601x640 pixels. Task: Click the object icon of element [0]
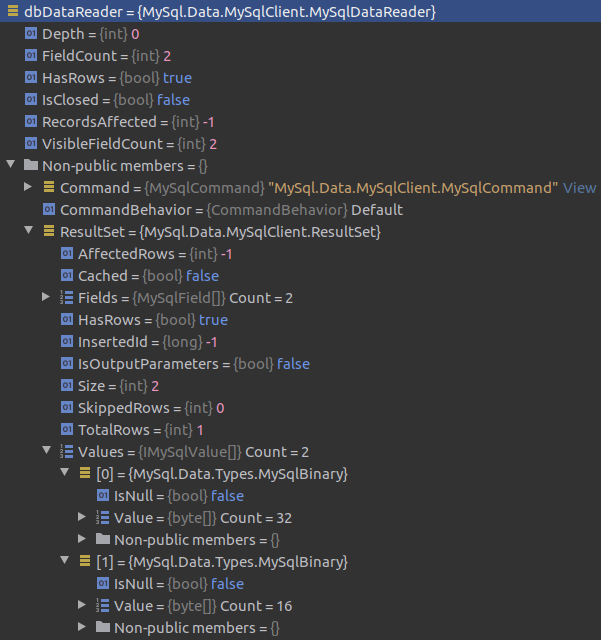point(85,473)
